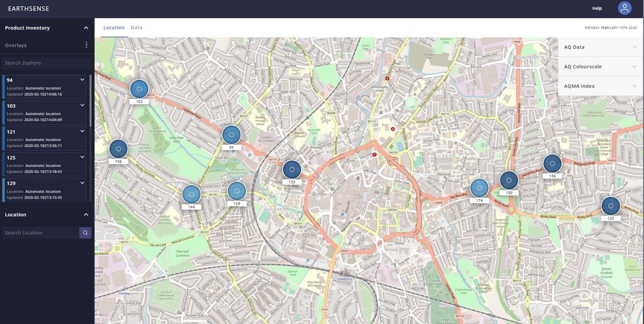The width and height of the screenshot is (644, 324).
Task: Click the 'Updated 2020-02-10Z14:06:16' timestamp of Zephyr 94
Action: point(34,94)
